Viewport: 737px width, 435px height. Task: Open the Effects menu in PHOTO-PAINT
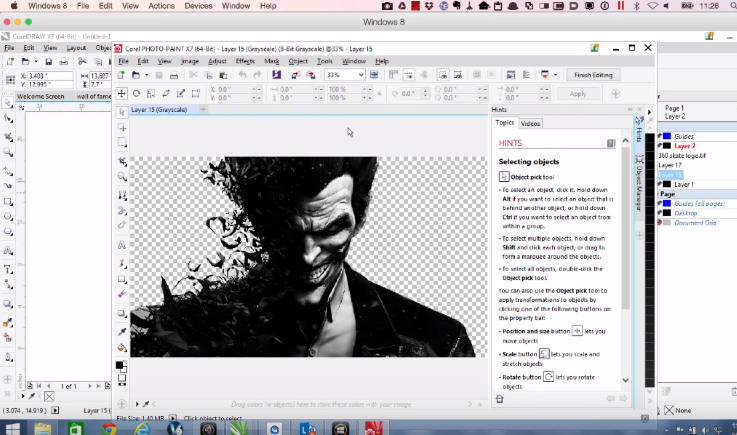(245, 61)
